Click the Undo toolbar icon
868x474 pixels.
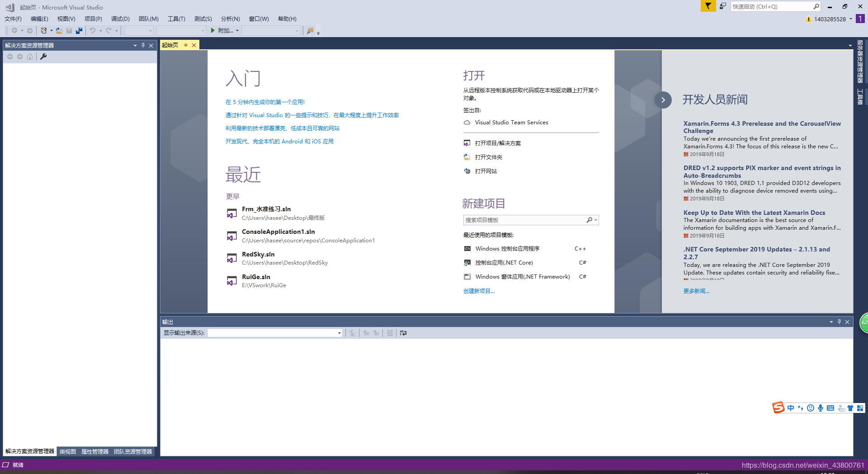click(92, 30)
